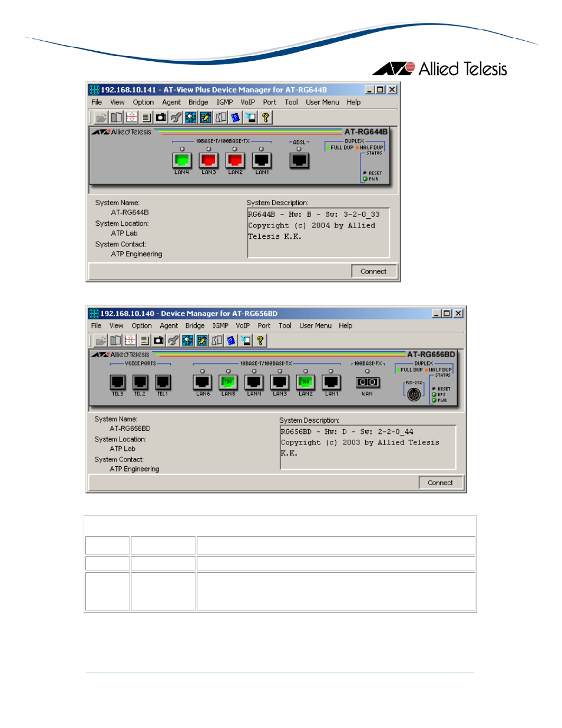The image size is (562, 728).
Task: Click the text list icon in the AT-RG644B toolbar
Action: click(147, 117)
